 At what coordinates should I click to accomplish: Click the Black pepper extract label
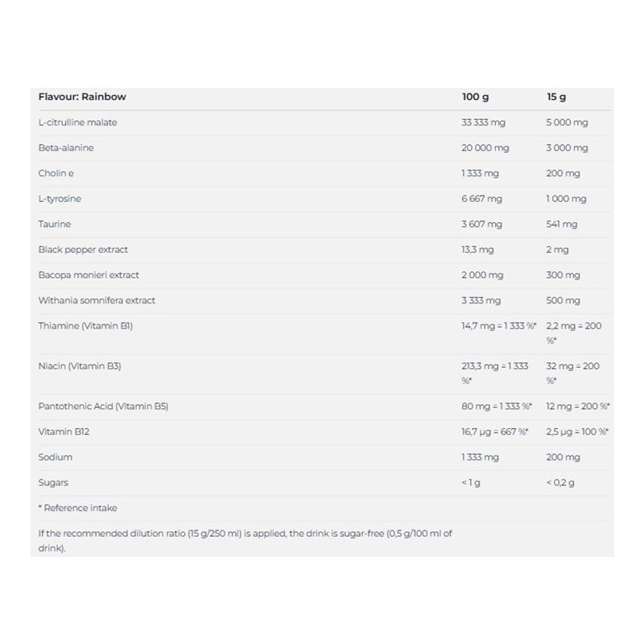(83, 250)
